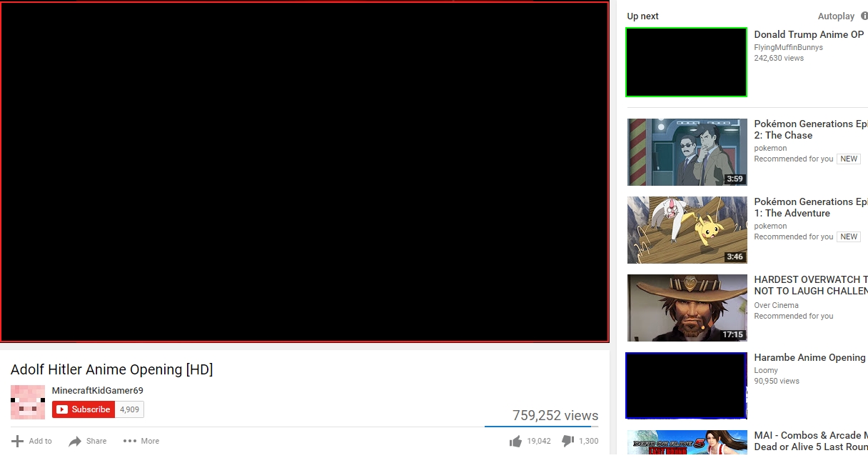Click the Over Cinema channel name
Image resolution: width=868 pixels, height=463 pixels.
(x=777, y=305)
